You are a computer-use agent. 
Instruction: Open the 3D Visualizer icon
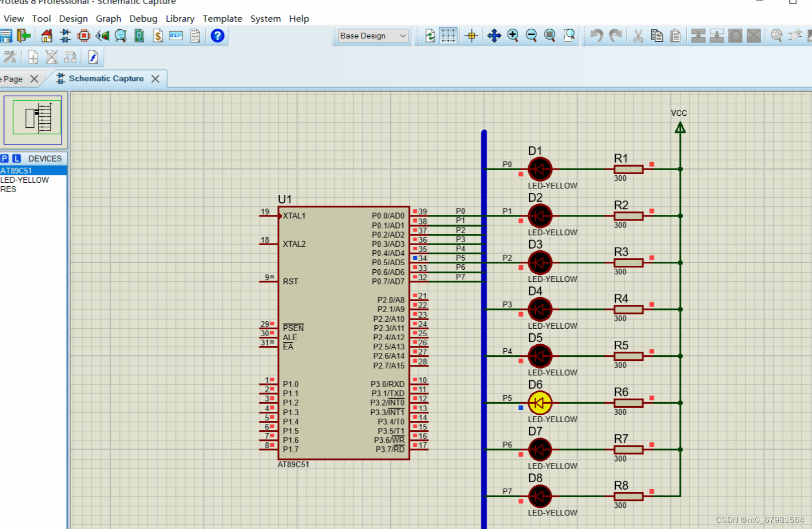pyautogui.click(x=103, y=36)
